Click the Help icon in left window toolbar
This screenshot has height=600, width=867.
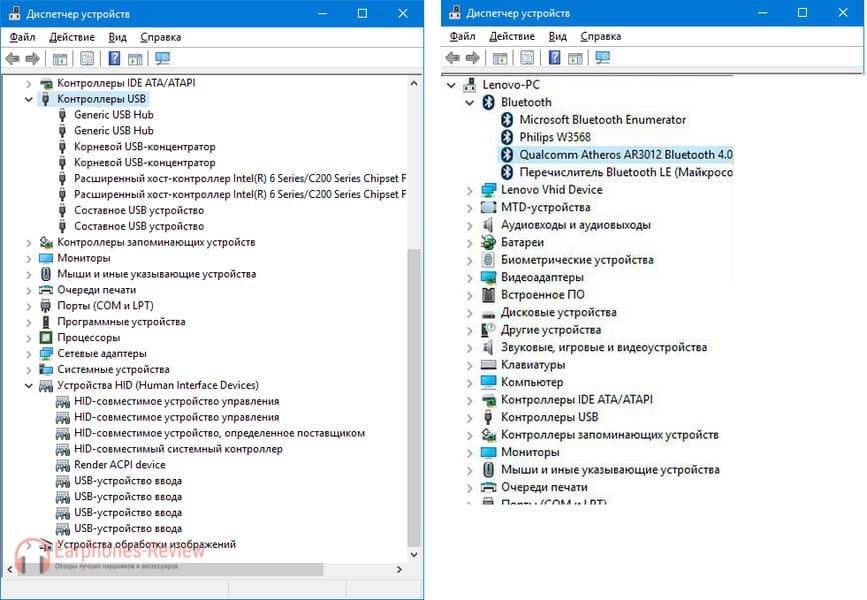click(x=115, y=59)
